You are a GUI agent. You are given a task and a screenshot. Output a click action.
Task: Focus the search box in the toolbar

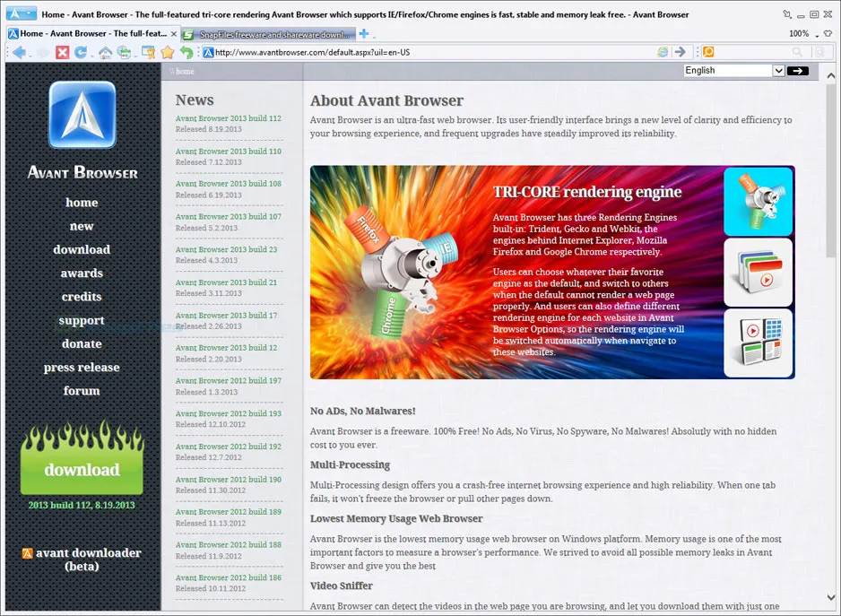(753, 52)
